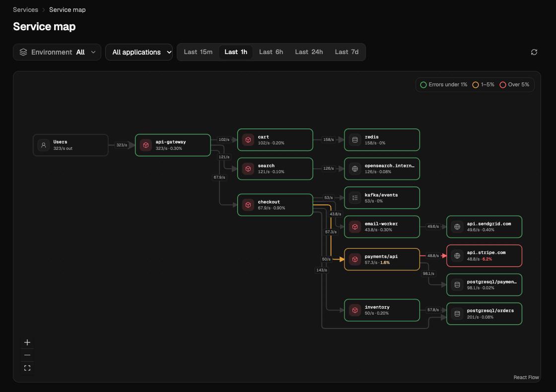Click the 323/s edge label

pyautogui.click(x=122, y=145)
